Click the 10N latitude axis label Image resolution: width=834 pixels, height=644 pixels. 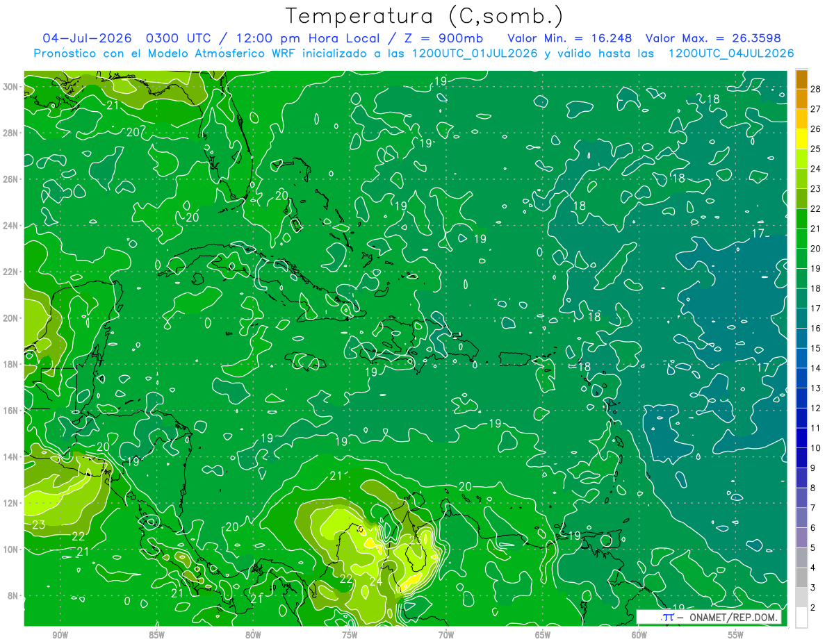pyautogui.click(x=11, y=550)
